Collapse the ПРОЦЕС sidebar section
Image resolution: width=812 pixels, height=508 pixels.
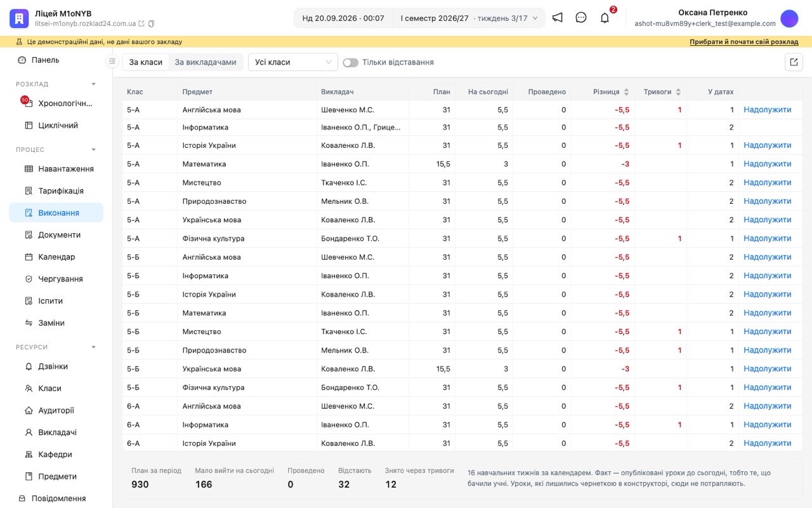[x=94, y=150]
